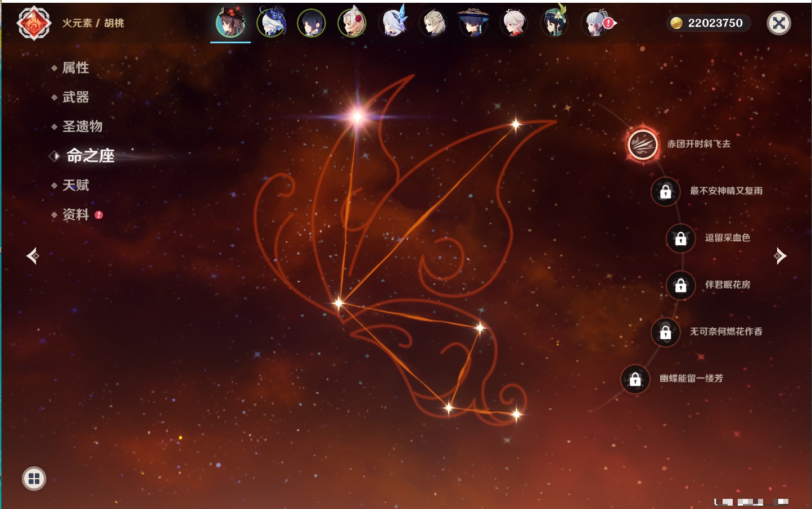Go to previous character with left arrow

[33, 256]
